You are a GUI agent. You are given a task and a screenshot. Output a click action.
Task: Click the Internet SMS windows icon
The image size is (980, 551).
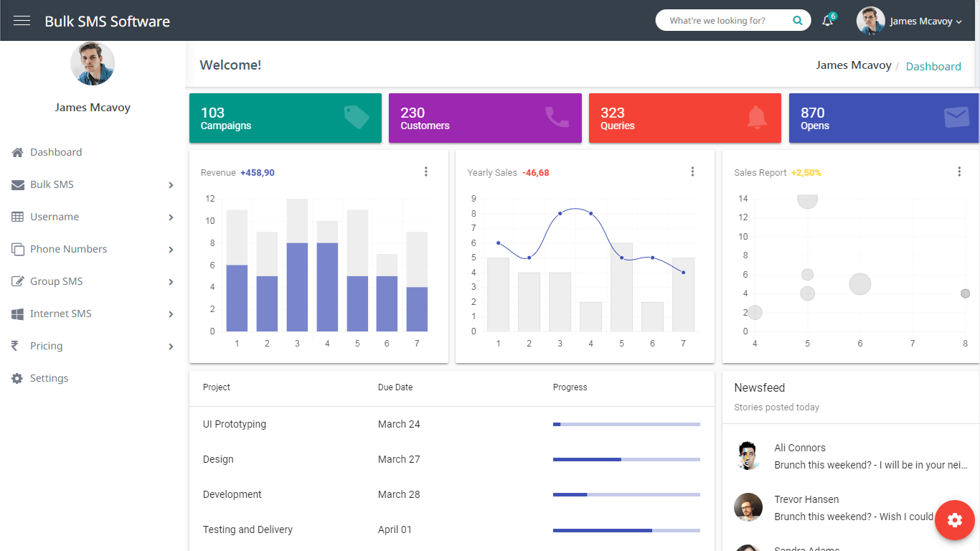[x=17, y=314]
